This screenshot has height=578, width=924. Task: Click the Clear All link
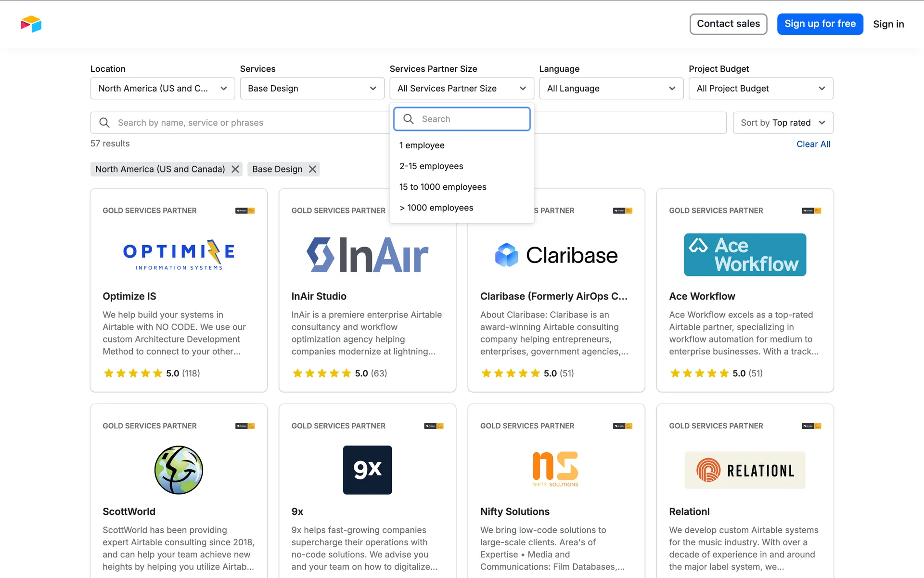coord(813,144)
